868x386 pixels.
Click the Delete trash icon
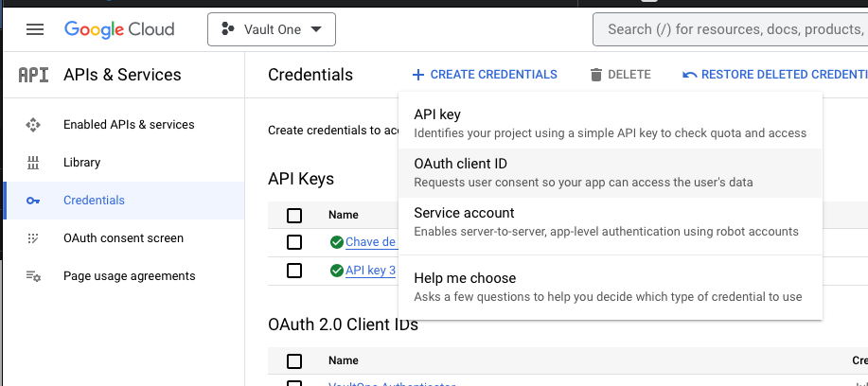click(595, 75)
